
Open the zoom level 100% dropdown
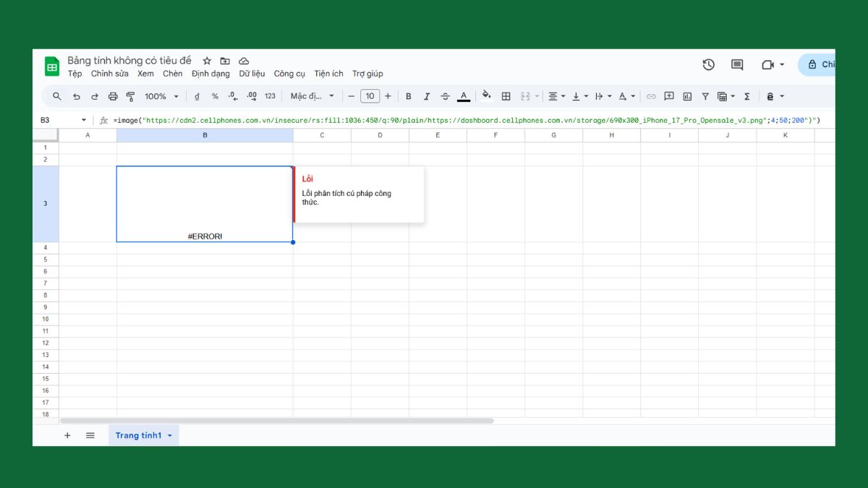(161, 95)
